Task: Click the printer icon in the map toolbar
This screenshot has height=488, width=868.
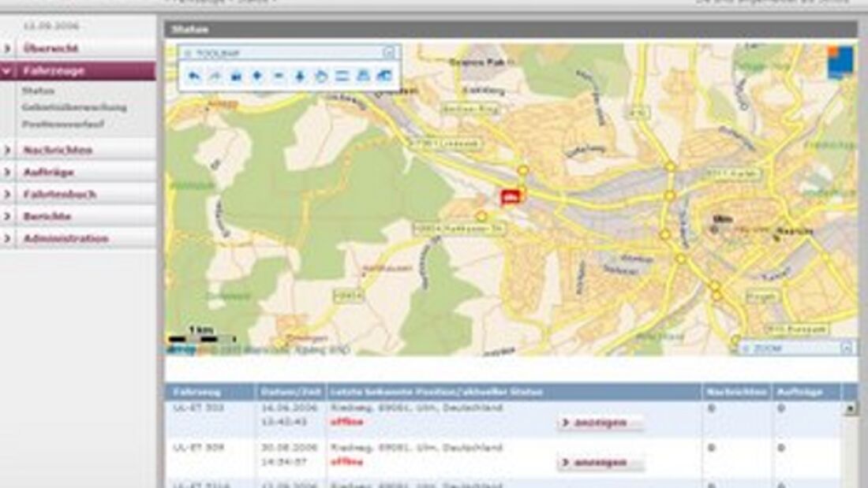Action: (363, 76)
